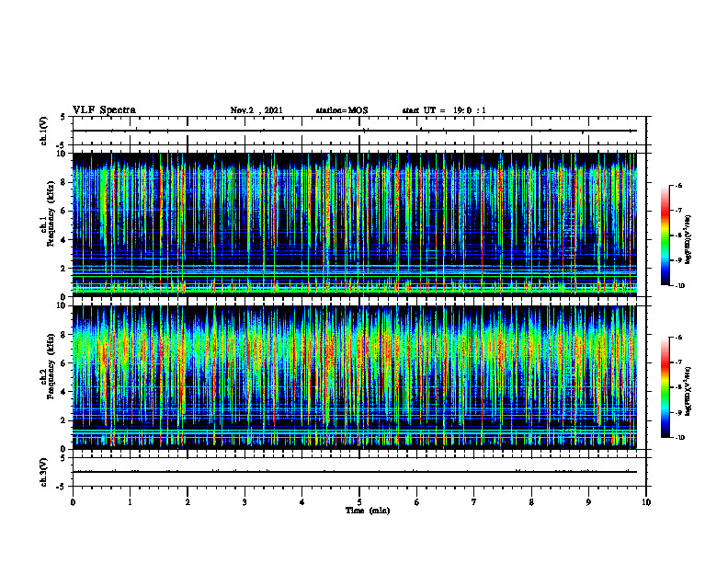The height and width of the screenshot is (563, 728).
Task: Click the 'start UT = 19: 0 : 1' text
Action: [444, 110]
